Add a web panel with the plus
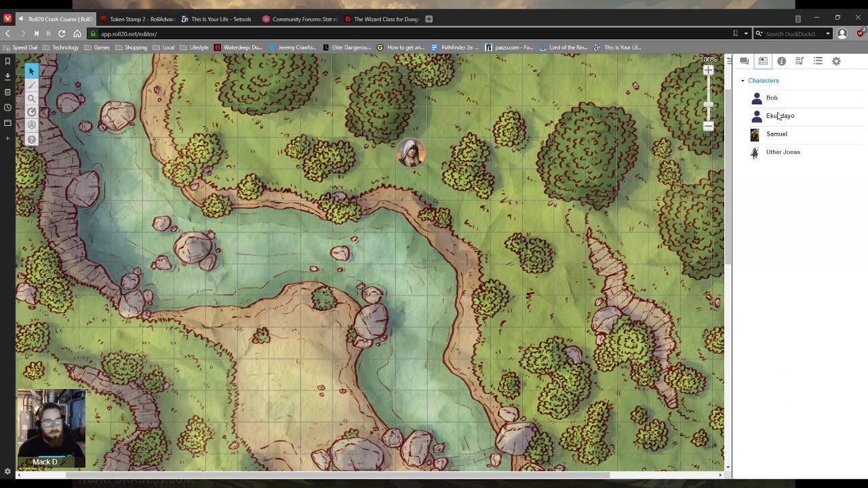The height and width of the screenshot is (488, 868). (7, 138)
